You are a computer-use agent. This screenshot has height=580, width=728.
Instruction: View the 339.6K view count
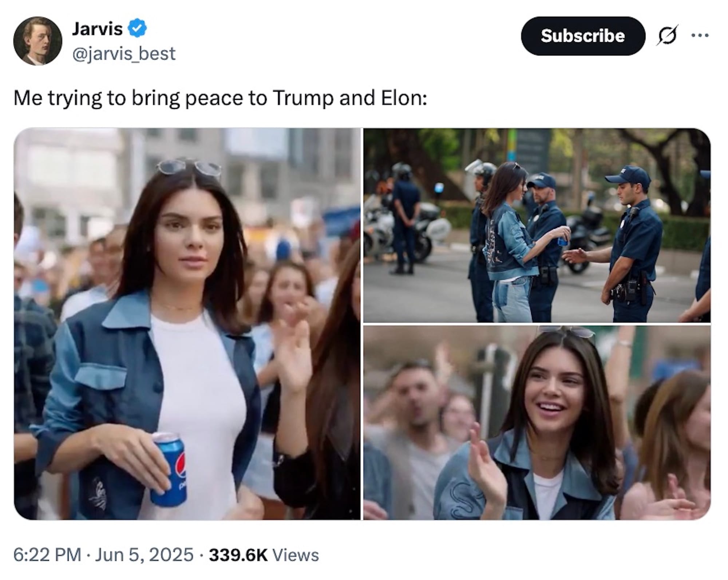[x=238, y=555]
